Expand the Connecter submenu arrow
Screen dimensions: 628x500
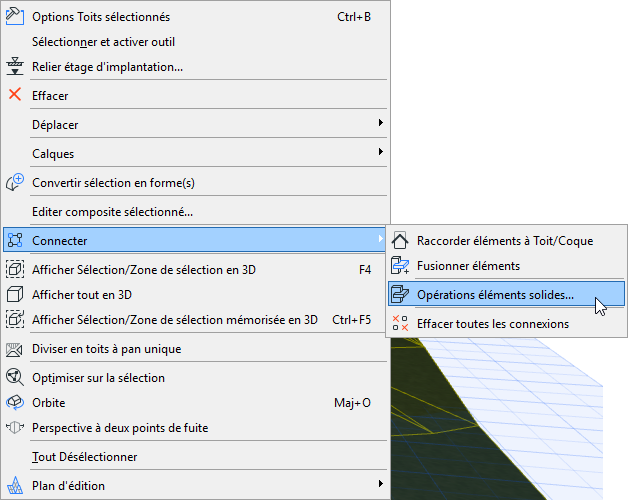(380, 239)
